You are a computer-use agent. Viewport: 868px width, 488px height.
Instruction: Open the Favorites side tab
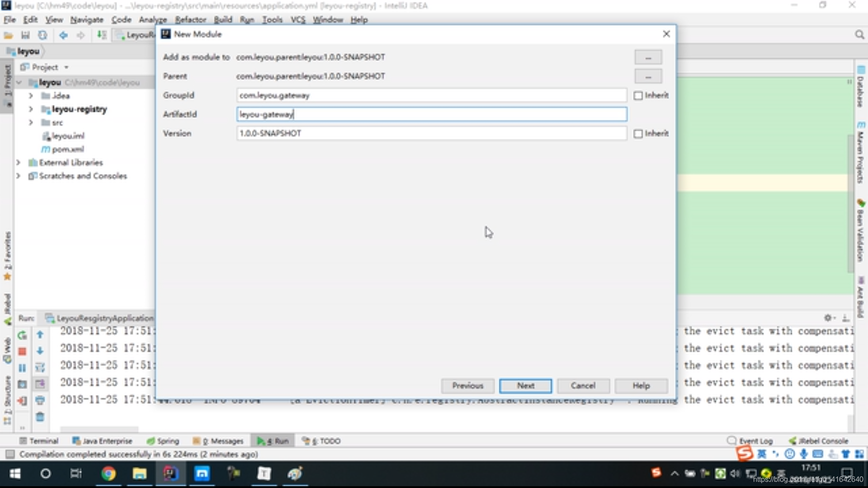pyautogui.click(x=7, y=256)
